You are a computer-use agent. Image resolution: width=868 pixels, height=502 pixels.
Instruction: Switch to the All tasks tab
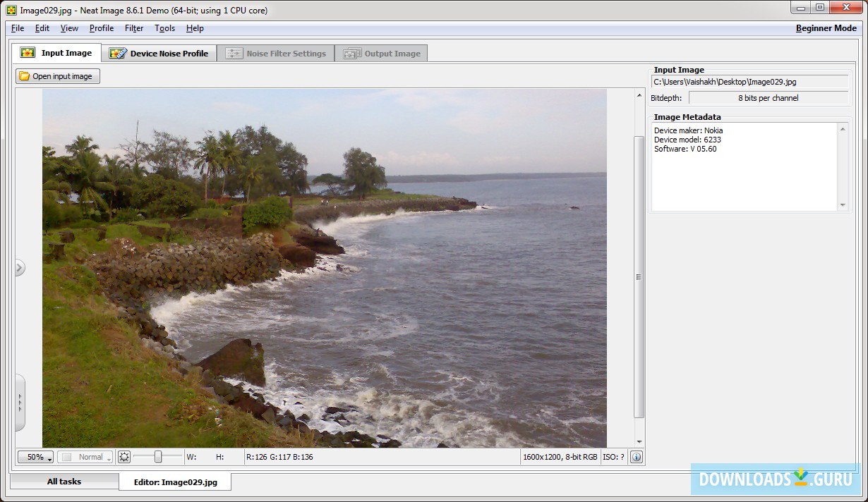tap(64, 482)
